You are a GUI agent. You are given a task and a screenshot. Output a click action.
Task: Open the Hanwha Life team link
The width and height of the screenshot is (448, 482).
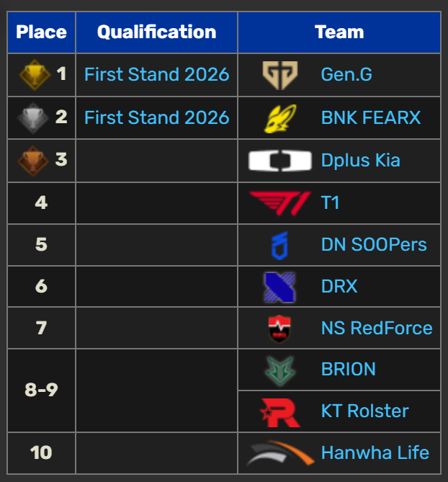tap(375, 453)
